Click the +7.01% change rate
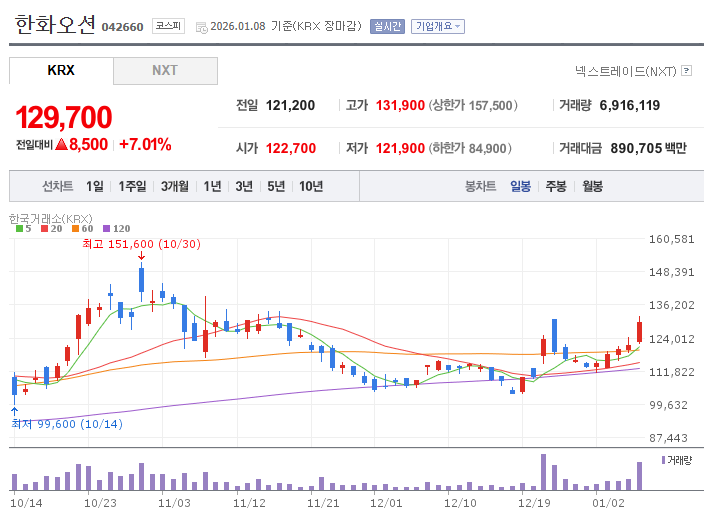 pyautogui.click(x=145, y=145)
